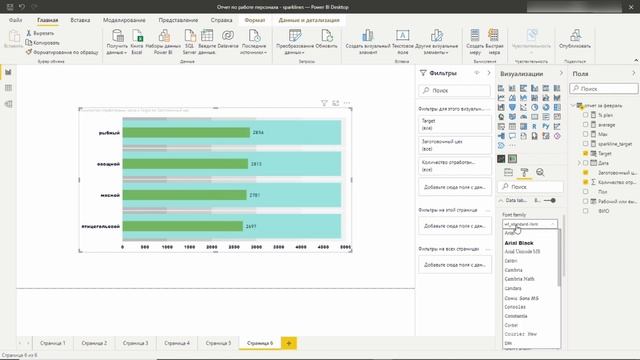
Task: Collapse the Data labels section chevron
Action: [501, 200]
